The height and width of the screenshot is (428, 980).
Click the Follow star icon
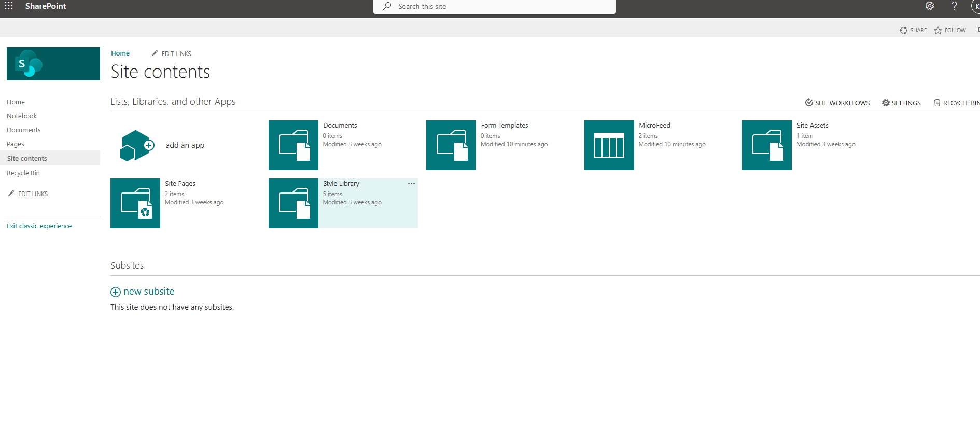pos(938,31)
